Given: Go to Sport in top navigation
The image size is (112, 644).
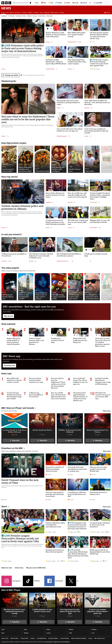Looking at the screenshot, I should (x=51, y=3).
